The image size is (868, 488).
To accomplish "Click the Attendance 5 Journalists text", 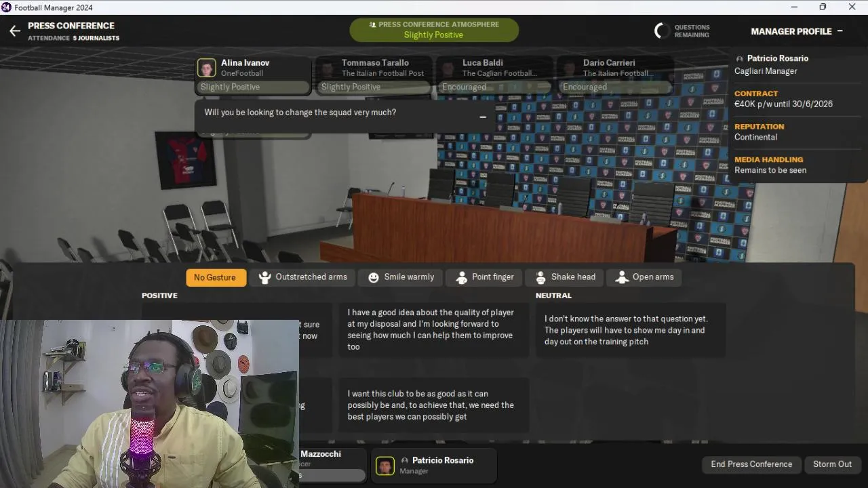I will [73, 38].
